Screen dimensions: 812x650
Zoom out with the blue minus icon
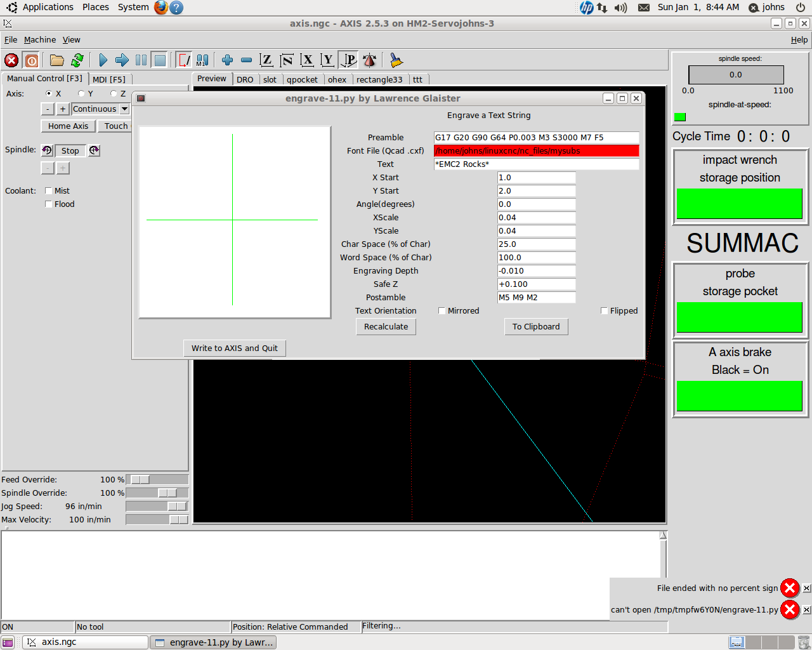pos(247,60)
